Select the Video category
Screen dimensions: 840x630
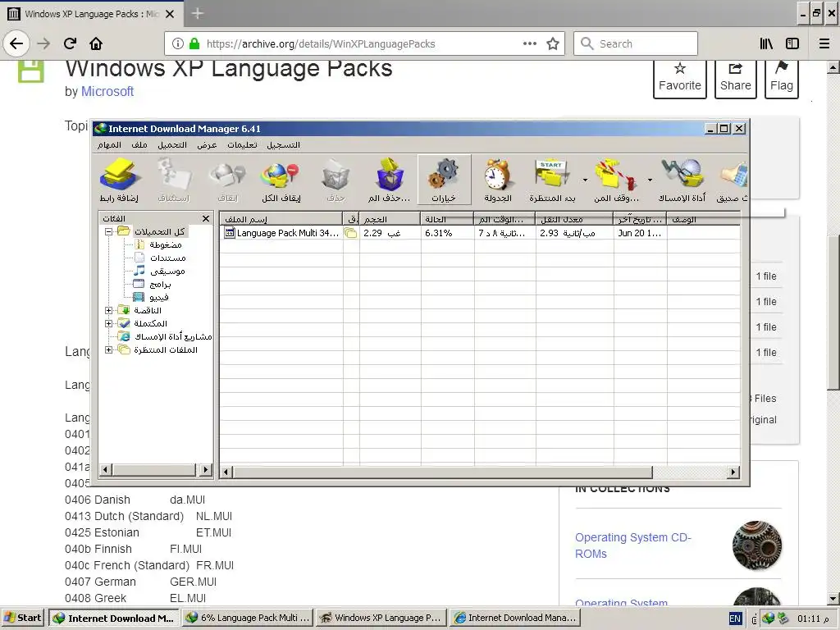pyautogui.click(x=151, y=297)
